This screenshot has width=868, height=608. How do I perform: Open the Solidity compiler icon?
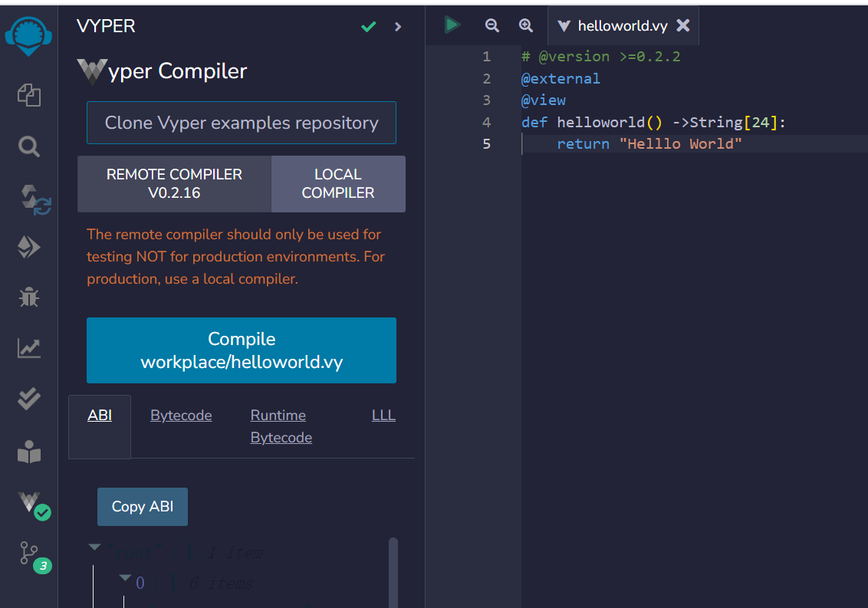coord(35,200)
